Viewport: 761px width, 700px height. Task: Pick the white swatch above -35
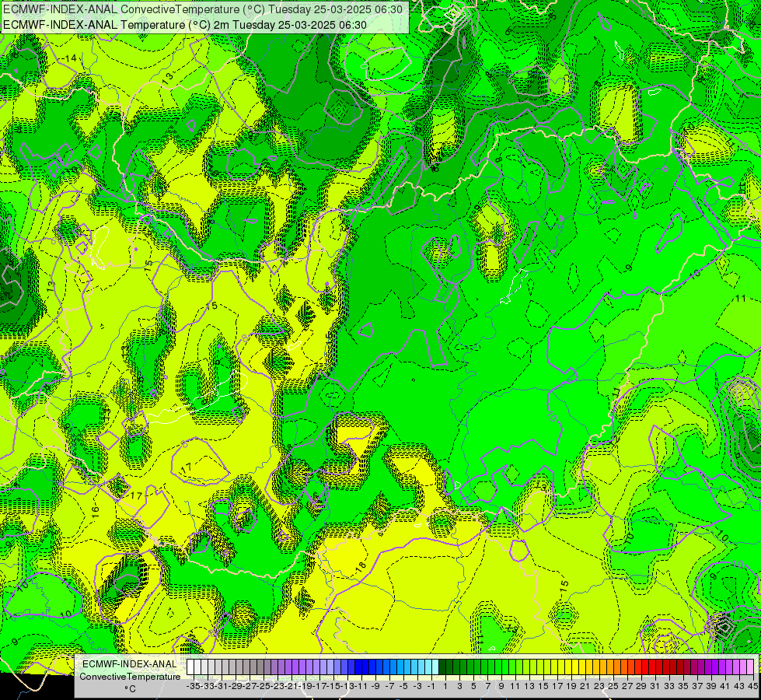coord(190,667)
